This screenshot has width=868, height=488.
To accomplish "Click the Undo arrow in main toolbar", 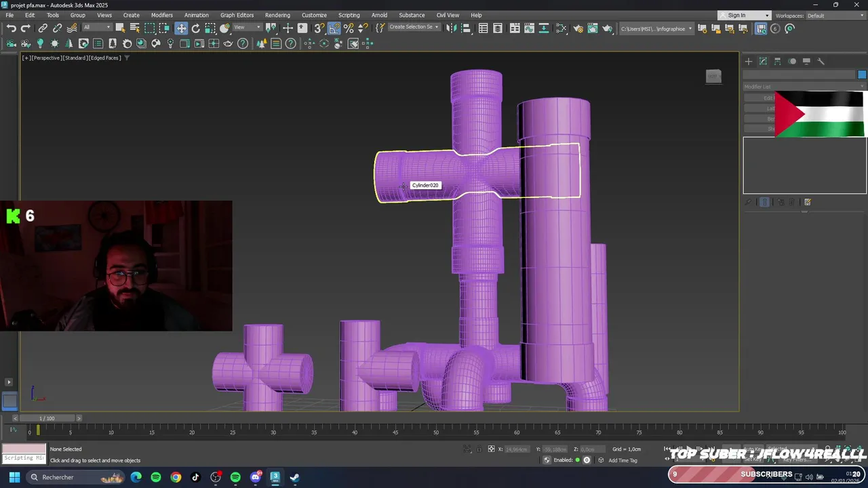I will click(11, 28).
